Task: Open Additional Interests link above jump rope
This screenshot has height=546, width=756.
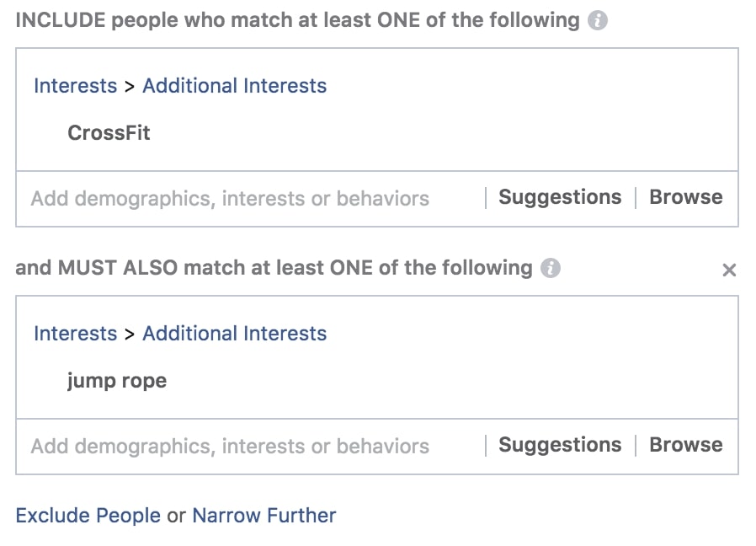Action: click(234, 334)
